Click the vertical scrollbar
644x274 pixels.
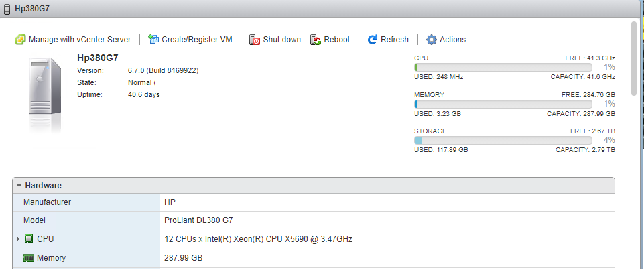[x=634, y=58]
